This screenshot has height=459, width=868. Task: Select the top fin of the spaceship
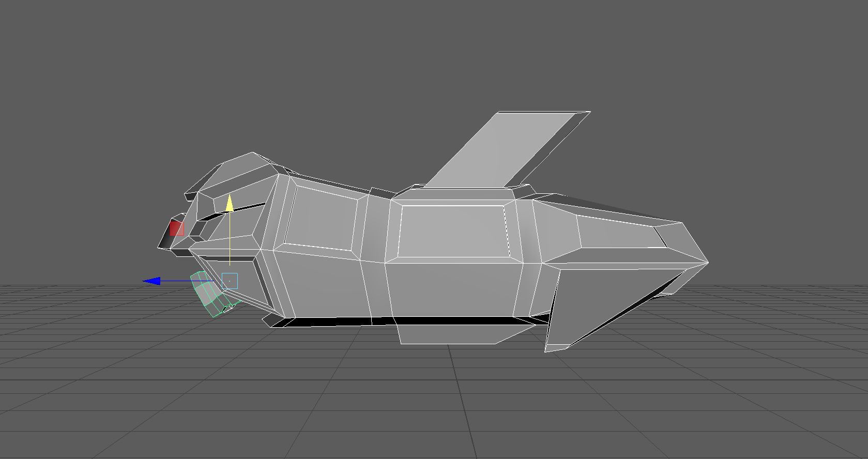(x=507, y=150)
